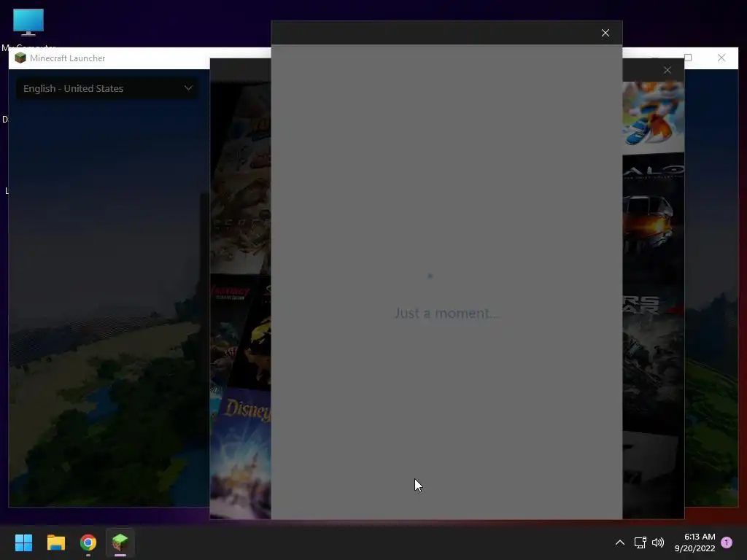Select the My Computer desktop icon

[28, 29]
